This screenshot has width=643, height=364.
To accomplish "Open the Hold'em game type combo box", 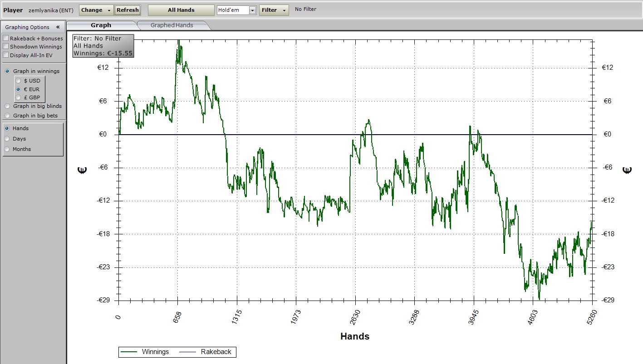I will coord(252,10).
